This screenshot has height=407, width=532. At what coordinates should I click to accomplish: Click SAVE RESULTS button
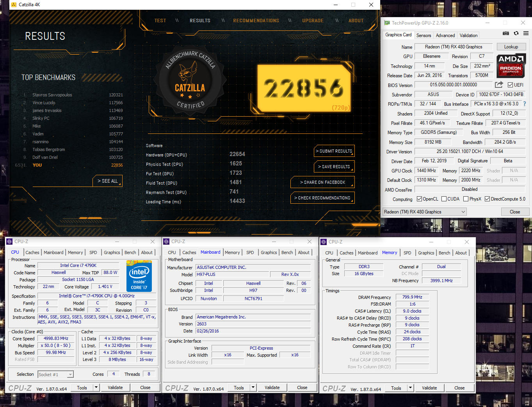335,167
